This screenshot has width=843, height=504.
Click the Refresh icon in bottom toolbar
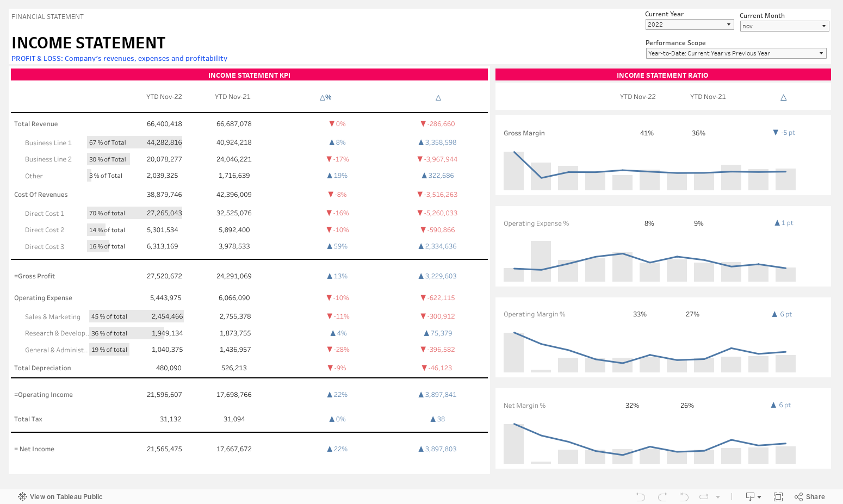pyautogui.click(x=704, y=496)
